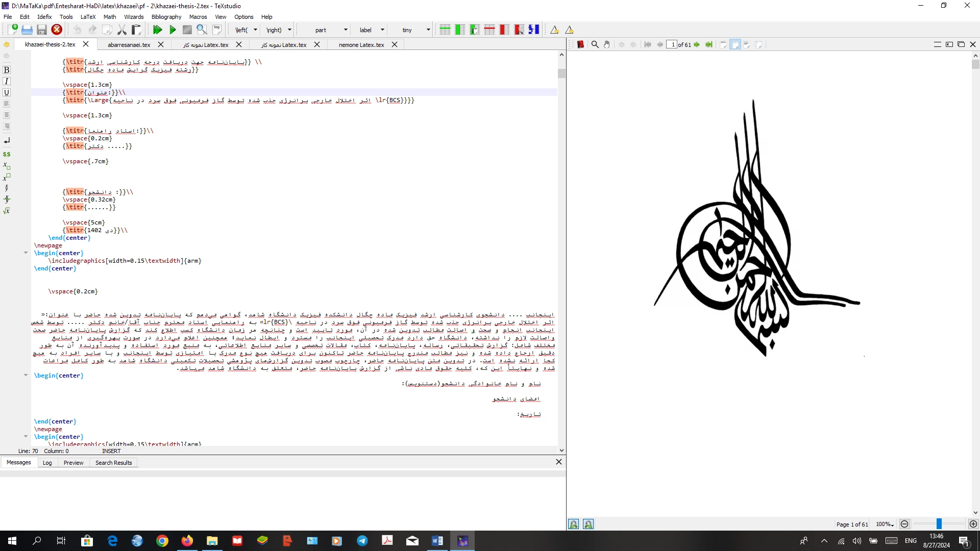Collapse the second \begin{center} fold marker

[26, 375]
